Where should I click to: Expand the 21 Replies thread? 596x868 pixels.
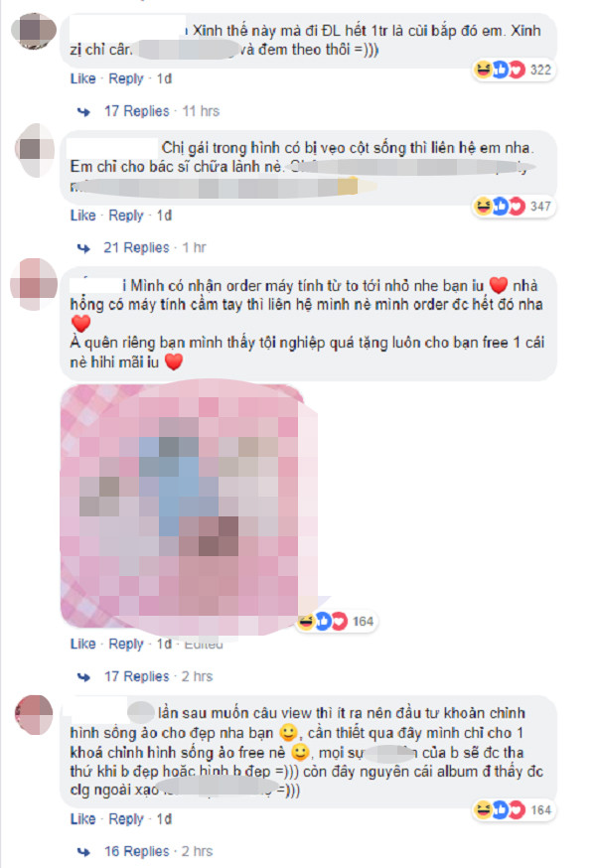point(136,247)
